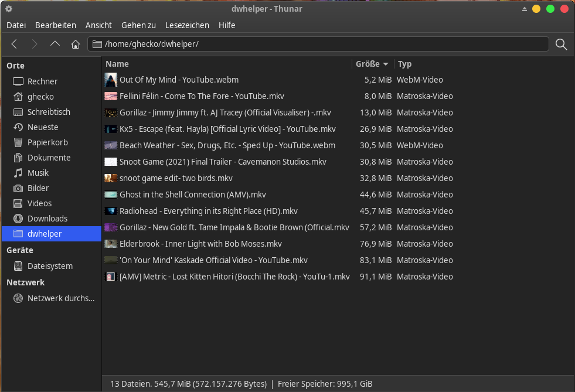Select the Out Of My Mind thumbnail
575x392 pixels.
[110, 80]
